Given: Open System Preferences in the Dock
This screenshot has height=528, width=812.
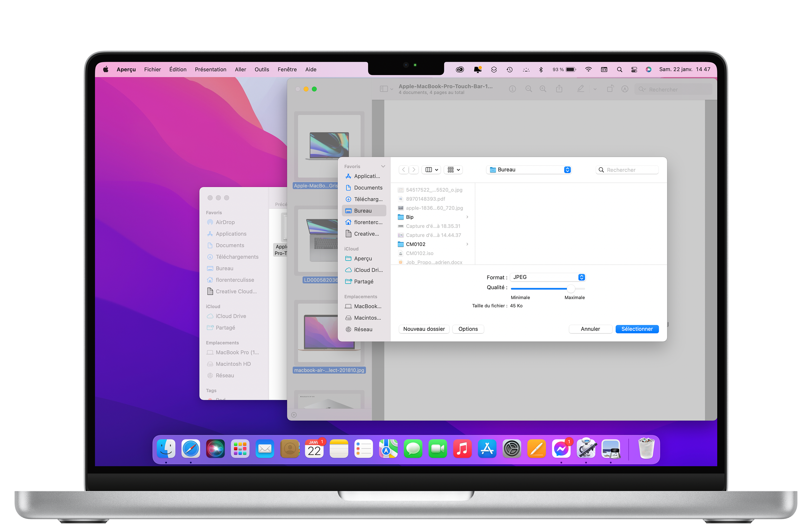Looking at the screenshot, I should [512, 449].
